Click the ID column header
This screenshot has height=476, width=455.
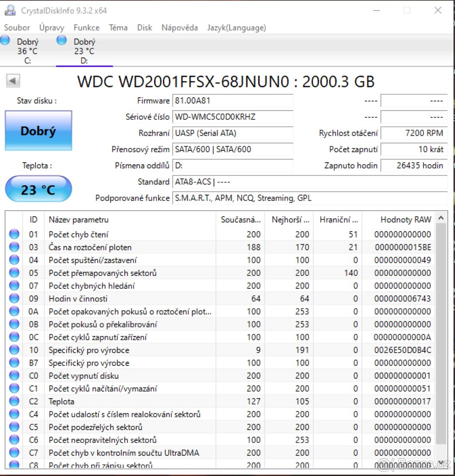point(34,219)
